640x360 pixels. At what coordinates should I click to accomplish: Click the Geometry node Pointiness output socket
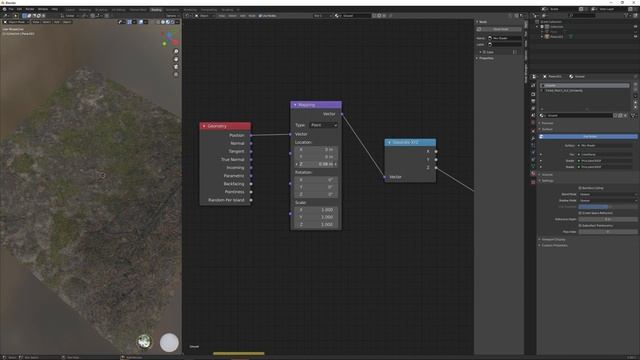tap(251, 192)
